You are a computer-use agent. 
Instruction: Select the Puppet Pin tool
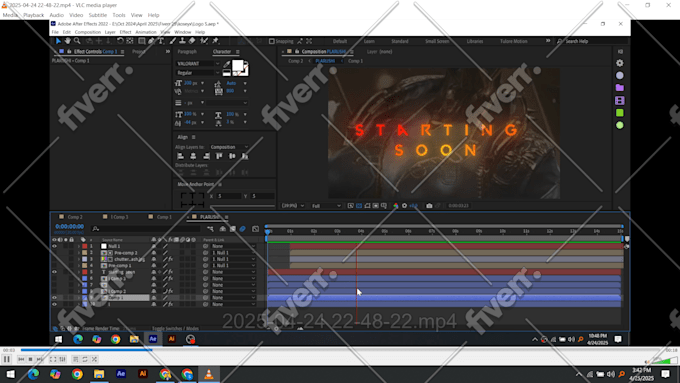coord(215,41)
